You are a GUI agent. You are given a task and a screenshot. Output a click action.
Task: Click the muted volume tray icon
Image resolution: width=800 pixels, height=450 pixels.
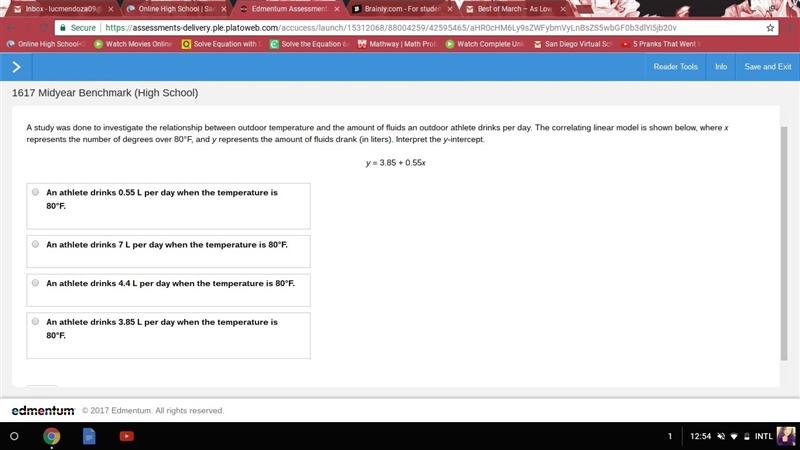[x=721, y=436]
